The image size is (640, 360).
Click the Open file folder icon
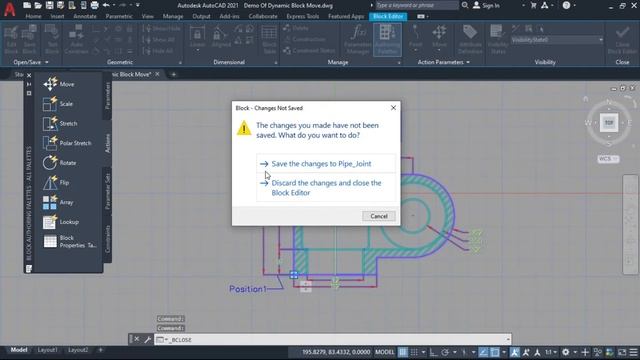(x=38, y=5)
